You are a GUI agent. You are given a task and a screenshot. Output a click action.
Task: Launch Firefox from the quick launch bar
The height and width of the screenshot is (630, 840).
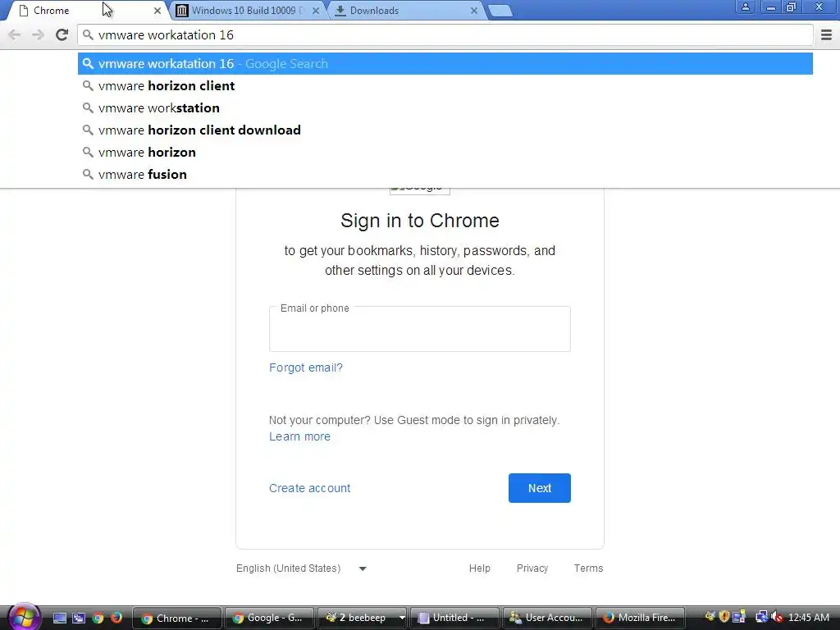116,618
